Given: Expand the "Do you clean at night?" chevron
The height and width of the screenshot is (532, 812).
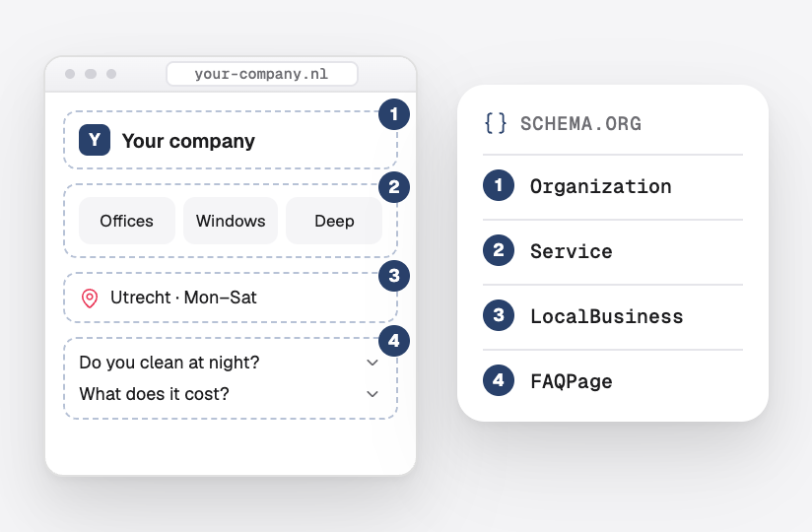Looking at the screenshot, I should pyautogui.click(x=372, y=363).
